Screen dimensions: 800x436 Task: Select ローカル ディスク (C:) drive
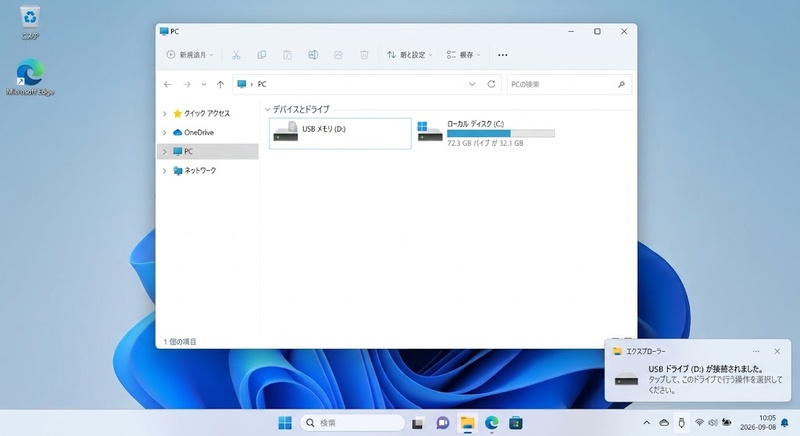(487, 134)
